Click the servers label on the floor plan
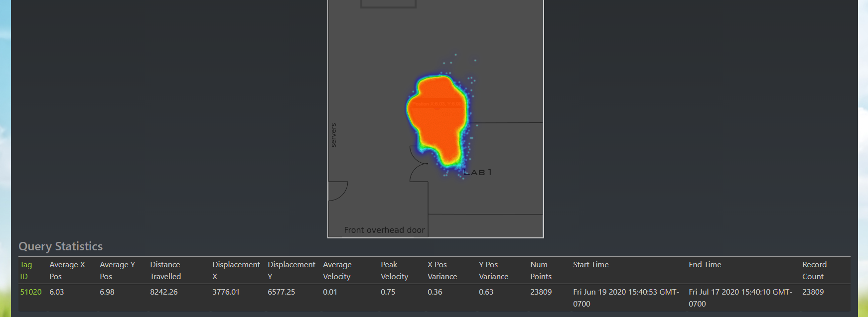This screenshot has height=317, width=868. tap(333, 135)
